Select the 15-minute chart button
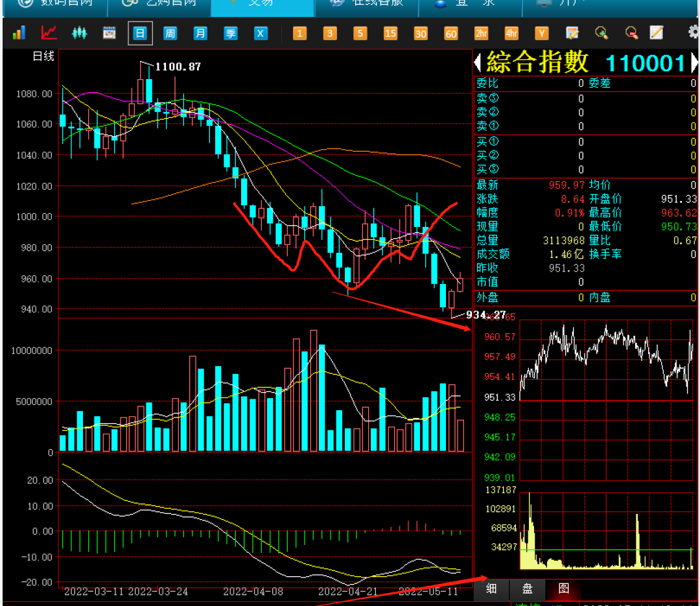Image resolution: width=700 pixels, height=606 pixels. click(391, 34)
